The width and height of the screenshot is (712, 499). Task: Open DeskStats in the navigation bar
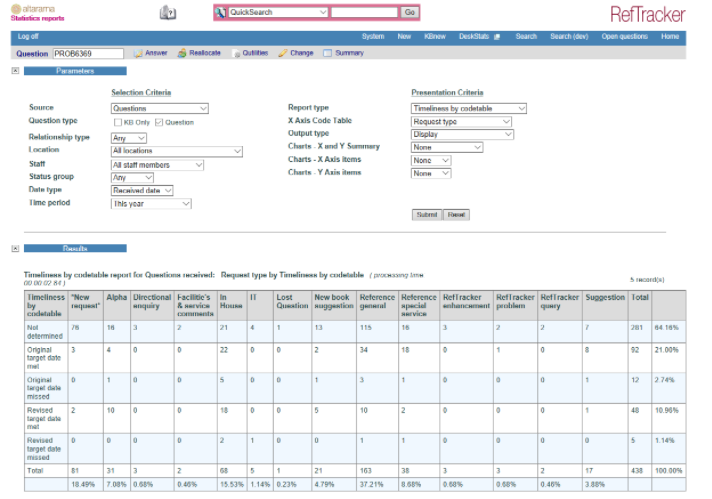476,37
